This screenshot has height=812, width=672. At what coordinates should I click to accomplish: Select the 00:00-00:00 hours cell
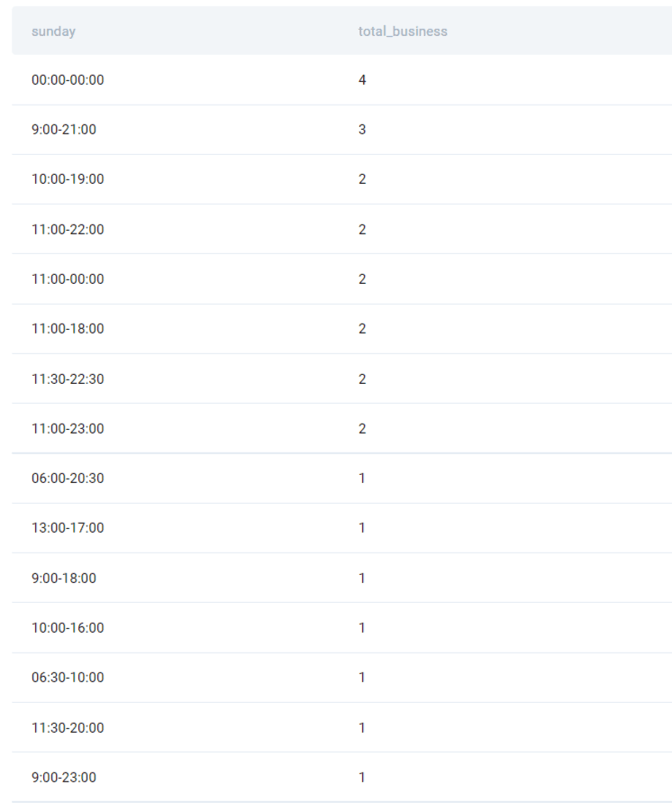coord(68,80)
